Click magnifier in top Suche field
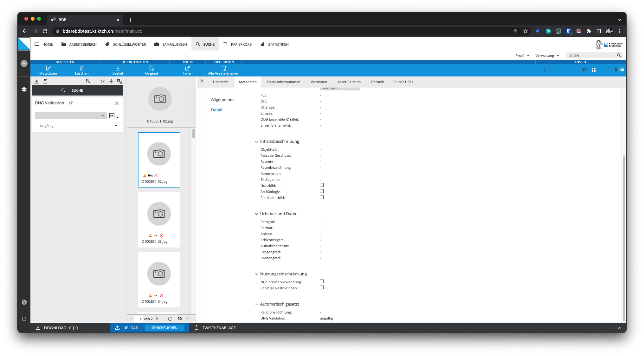This screenshot has height=356, width=644. pyautogui.click(x=619, y=55)
